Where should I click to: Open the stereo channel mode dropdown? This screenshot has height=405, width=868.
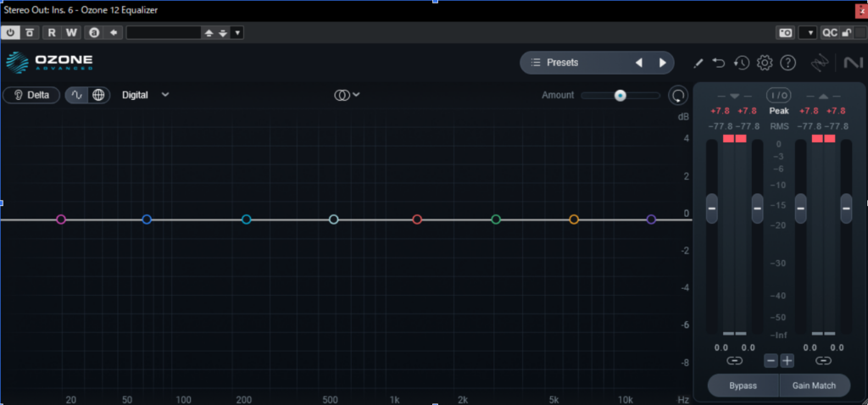point(347,95)
